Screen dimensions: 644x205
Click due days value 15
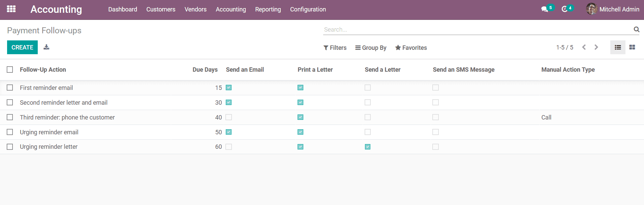click(x=218, y=88)
